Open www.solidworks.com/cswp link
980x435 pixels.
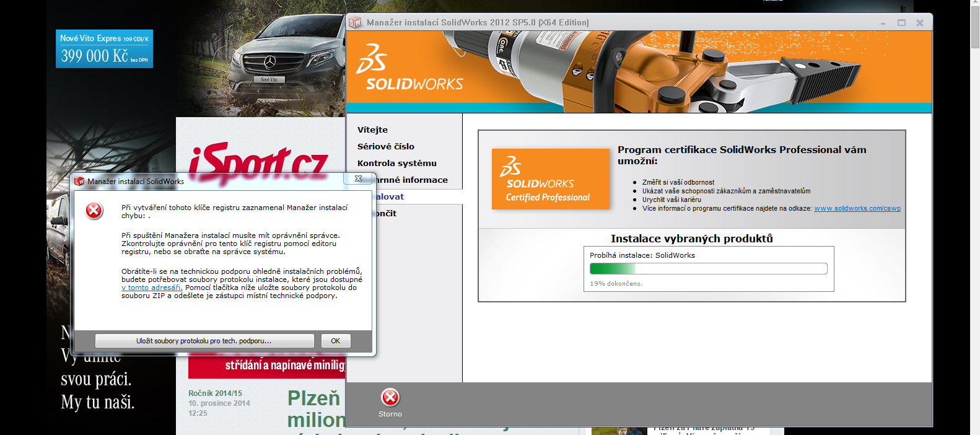(x=857, y=208)
